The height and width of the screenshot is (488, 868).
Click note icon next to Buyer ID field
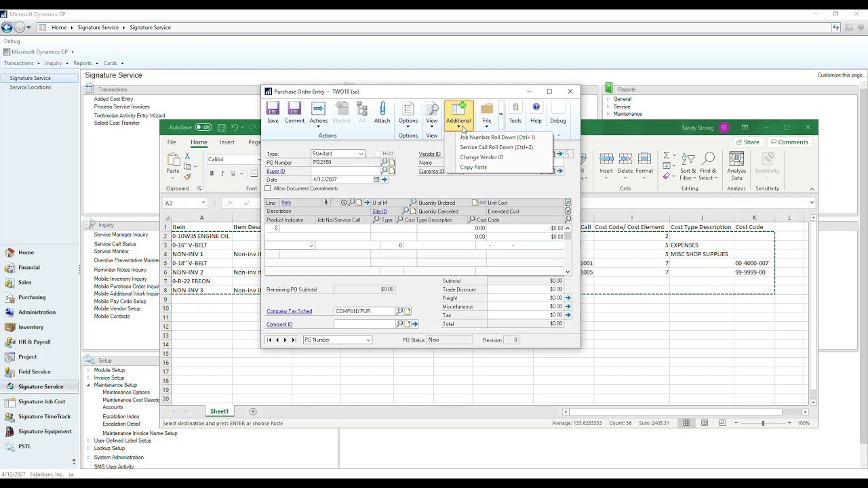[x=392, y=171]
